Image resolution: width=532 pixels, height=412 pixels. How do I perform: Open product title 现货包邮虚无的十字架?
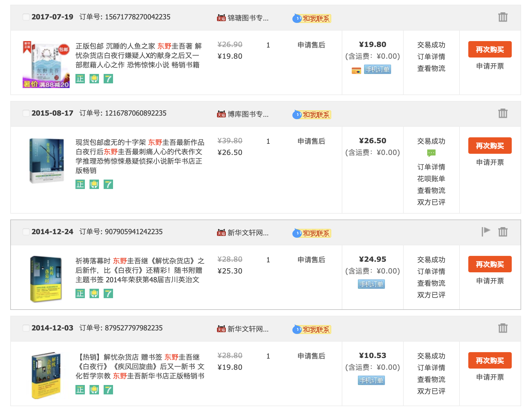(140, 156)
